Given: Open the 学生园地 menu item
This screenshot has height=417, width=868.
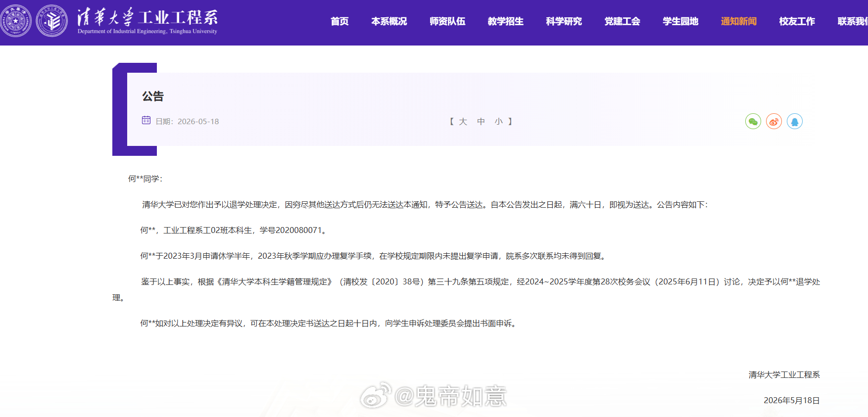Looking at the screenshot, I should tap(680, 21).
